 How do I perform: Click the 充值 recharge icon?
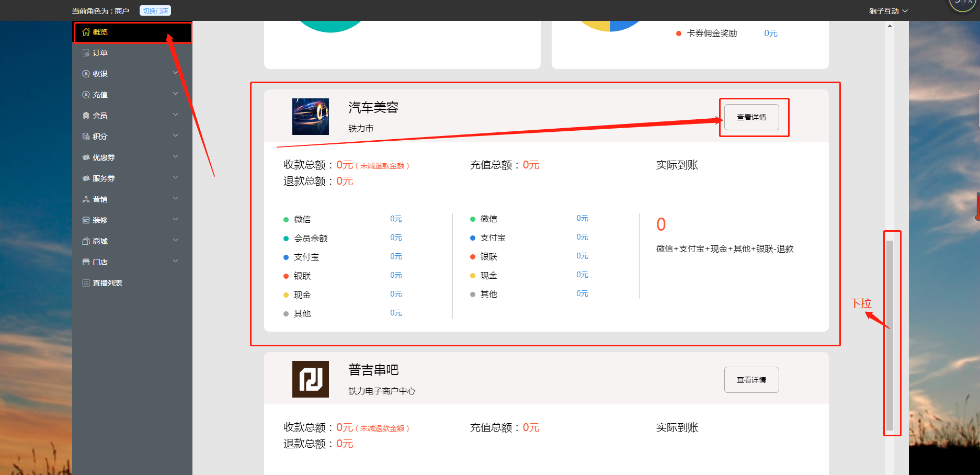(x=86, y=95)
